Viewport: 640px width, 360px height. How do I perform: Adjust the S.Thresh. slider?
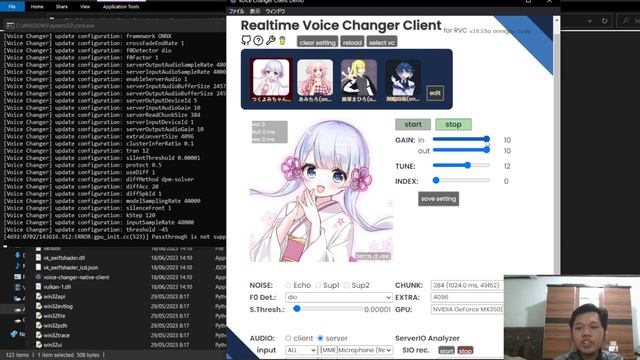click(328, 309)
